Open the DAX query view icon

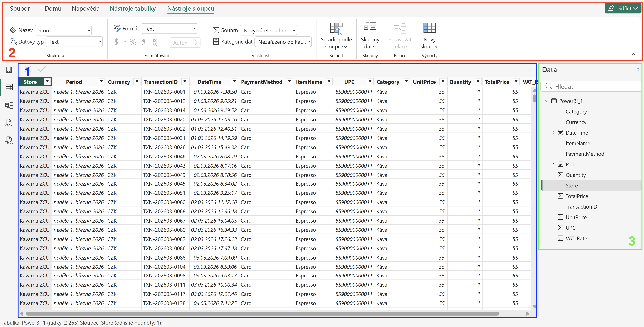coord(9,123)
